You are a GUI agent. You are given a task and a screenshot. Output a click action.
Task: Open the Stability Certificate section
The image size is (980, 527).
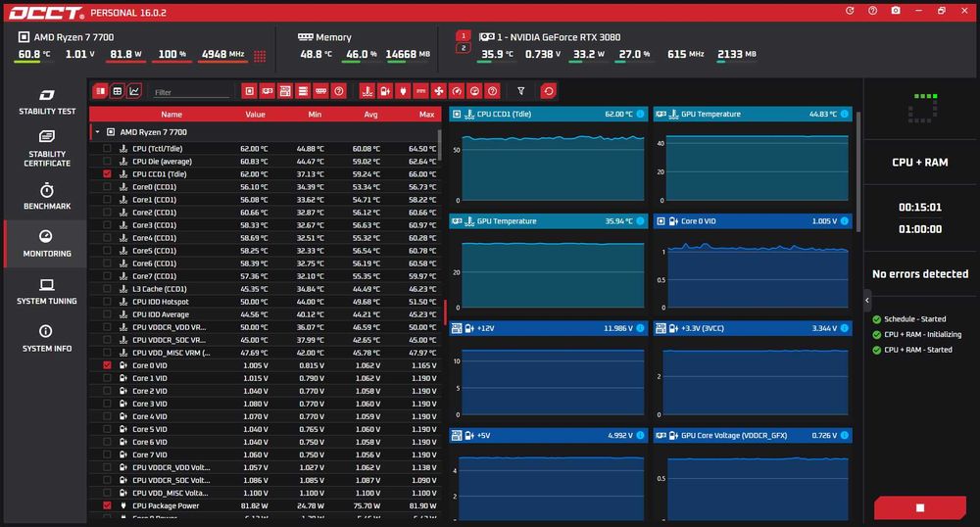(x=46, y=149)
